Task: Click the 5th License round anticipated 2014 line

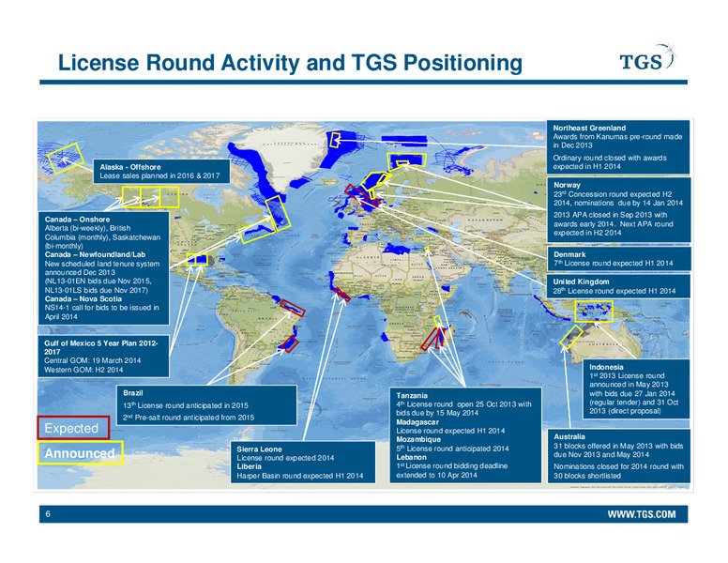Action: click(x=452, y=449)
